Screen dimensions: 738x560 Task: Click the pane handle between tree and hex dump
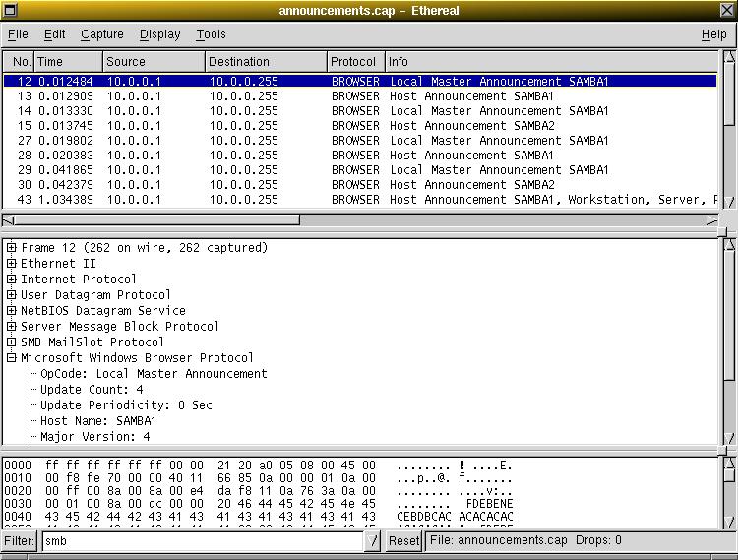pyautogui.click(x=722, y=451)
